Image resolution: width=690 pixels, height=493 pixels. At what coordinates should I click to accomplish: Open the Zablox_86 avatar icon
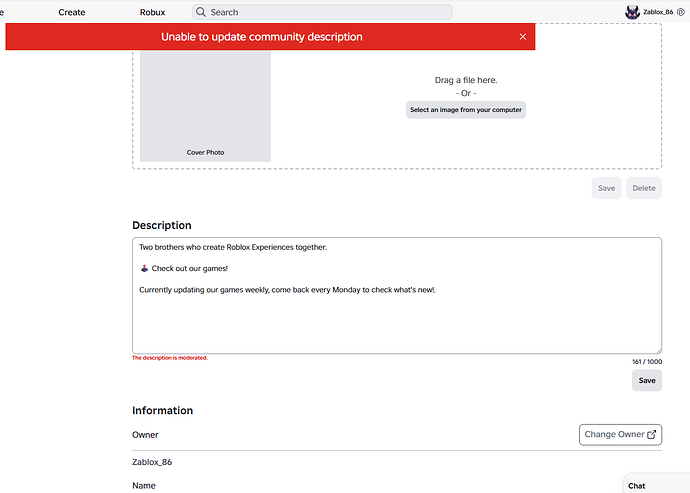pyautogui.click(x=632, y=12)
